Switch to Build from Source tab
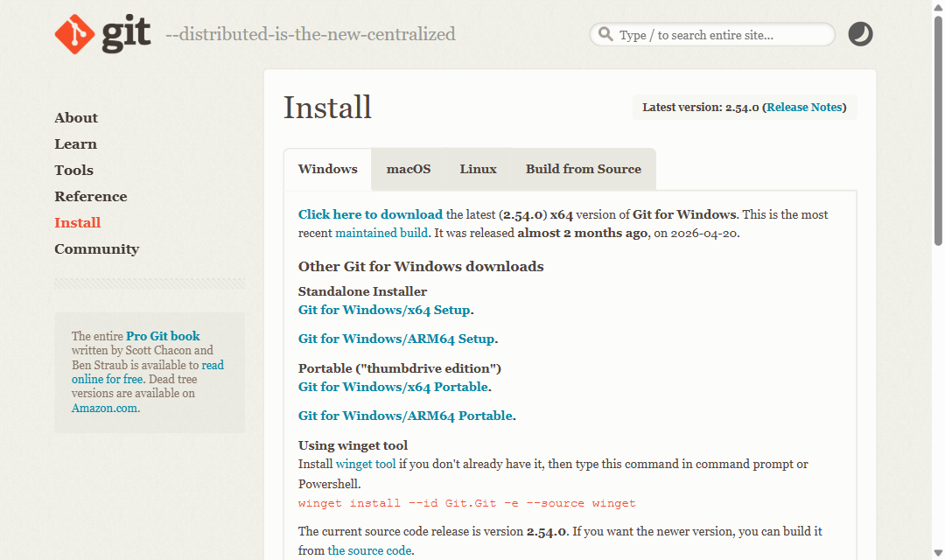The image size is (945, 560). click(x=584, y=170)
